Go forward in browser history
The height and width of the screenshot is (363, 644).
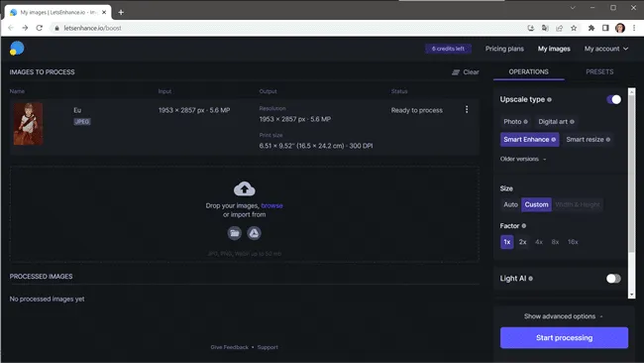coord(25,28)
